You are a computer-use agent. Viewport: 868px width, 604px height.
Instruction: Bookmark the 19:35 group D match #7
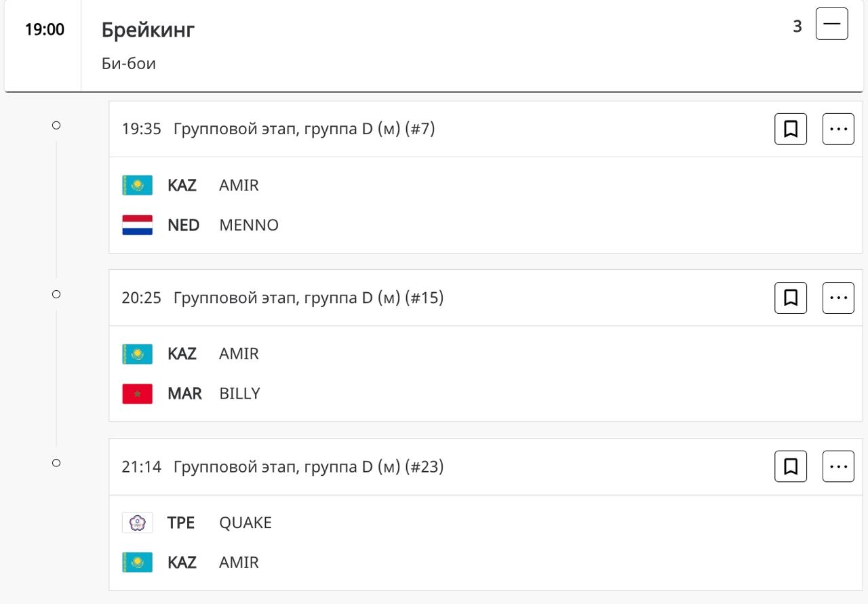point(791,129)
